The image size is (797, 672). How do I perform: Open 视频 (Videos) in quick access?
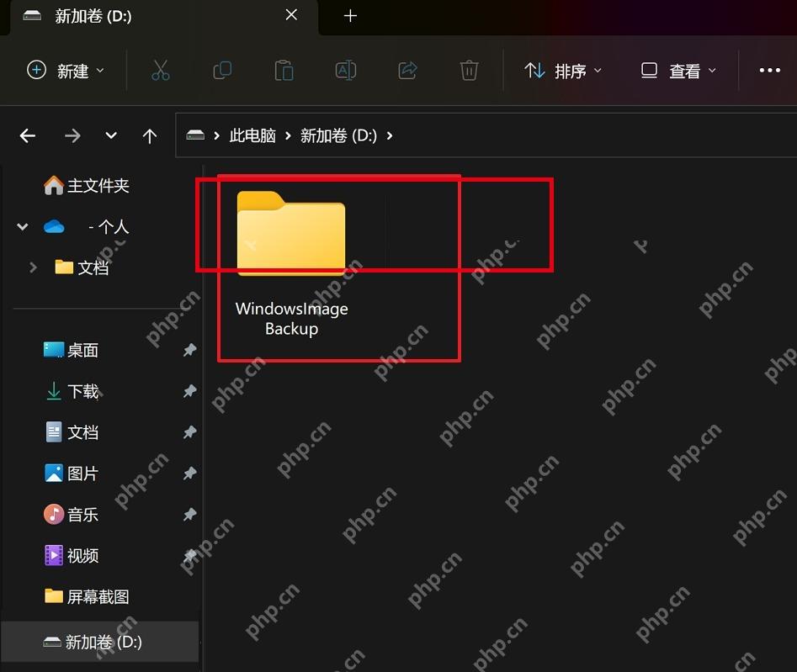coord(72,556)
